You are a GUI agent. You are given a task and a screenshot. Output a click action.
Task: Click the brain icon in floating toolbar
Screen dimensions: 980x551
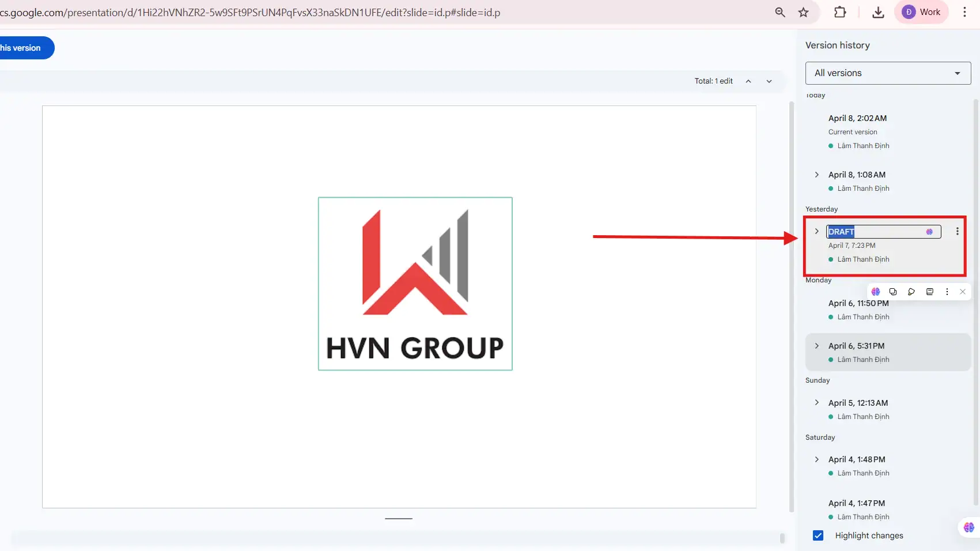click(876, 292)
